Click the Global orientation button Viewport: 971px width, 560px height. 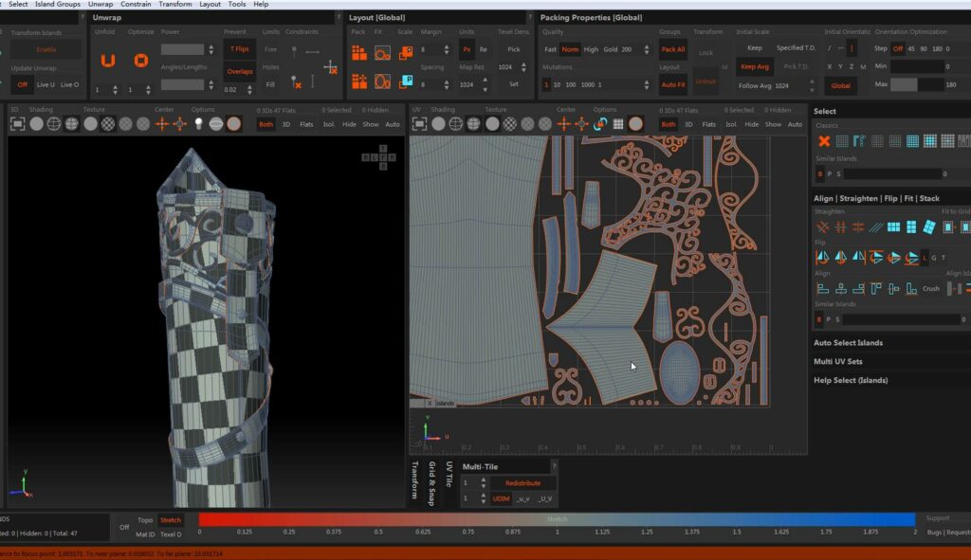[840, 86]
